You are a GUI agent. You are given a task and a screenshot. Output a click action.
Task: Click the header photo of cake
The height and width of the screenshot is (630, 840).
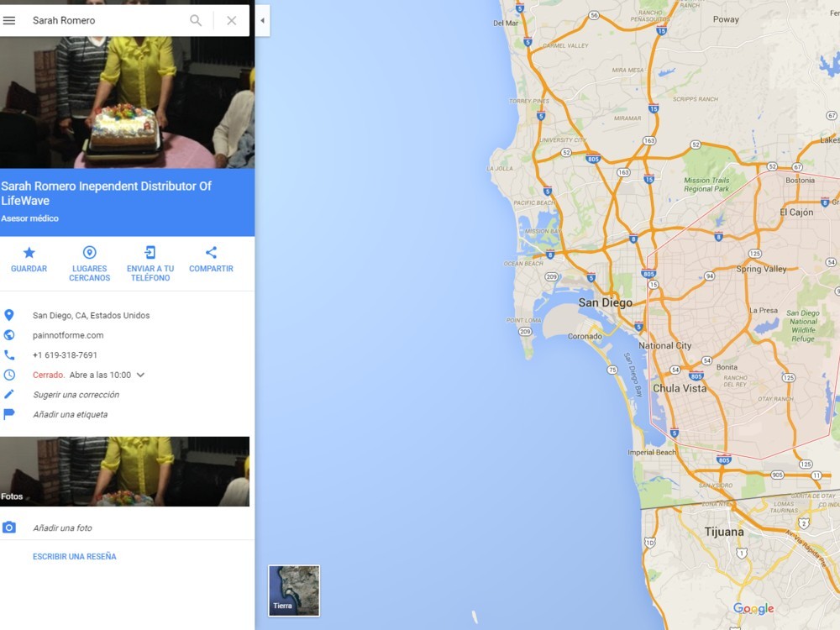[127, 102]
